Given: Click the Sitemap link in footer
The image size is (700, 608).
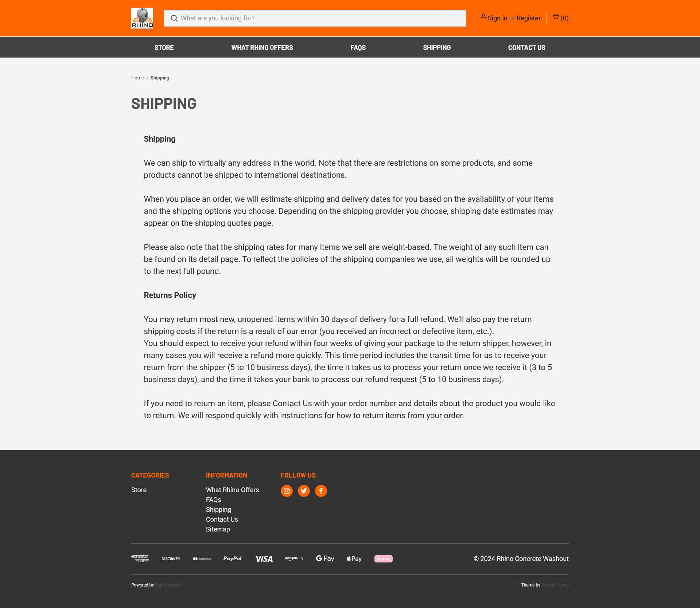Looking at the screenshot, I should coord(218,529).
